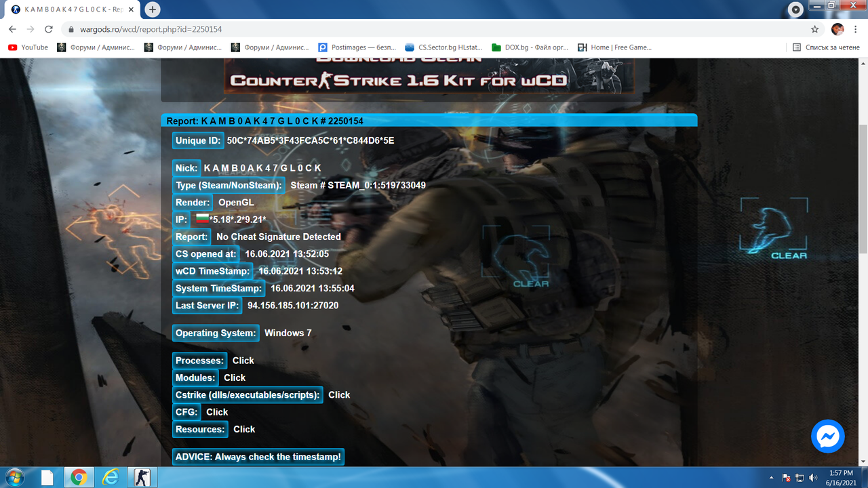The image size is (868, 488).
Task: Open the Windows Start menu
Action: tap(13, 477)
